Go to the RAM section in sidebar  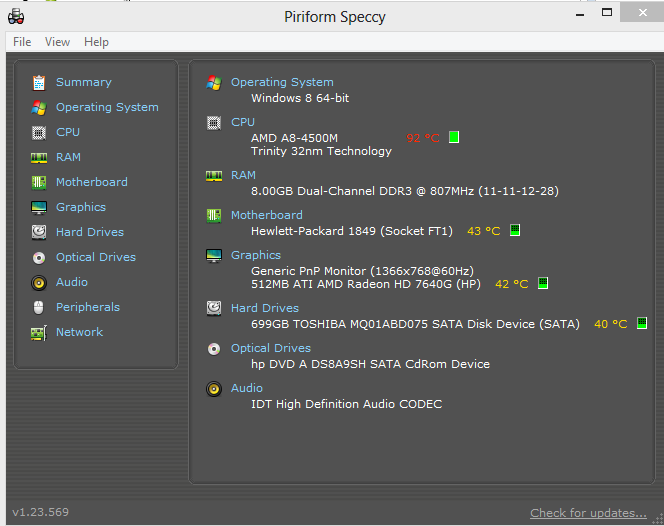68,157
